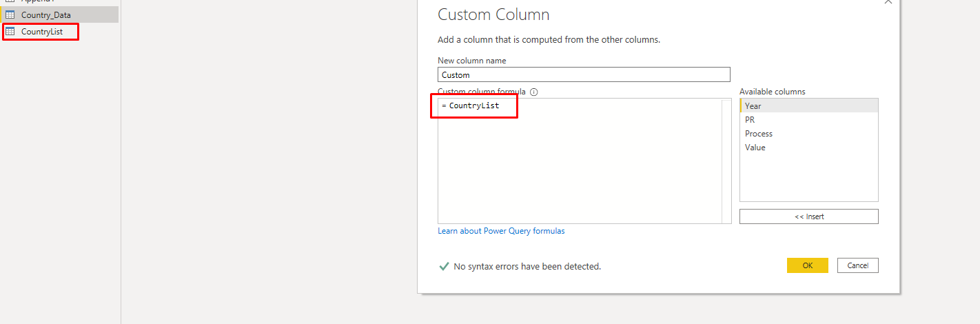This screenshot has width=980, height=324.
Task: Click the << Insert button
Action: (x=809, y=216)
